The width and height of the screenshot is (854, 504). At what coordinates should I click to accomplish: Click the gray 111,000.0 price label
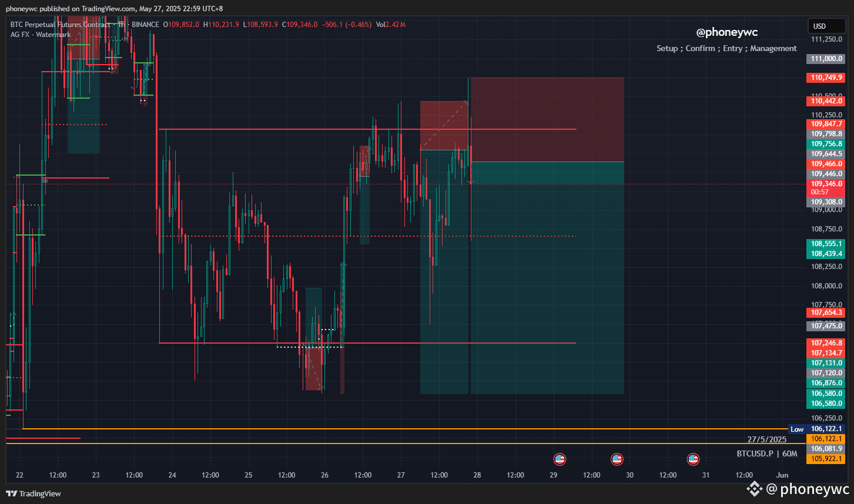click(x=826, y=59)
